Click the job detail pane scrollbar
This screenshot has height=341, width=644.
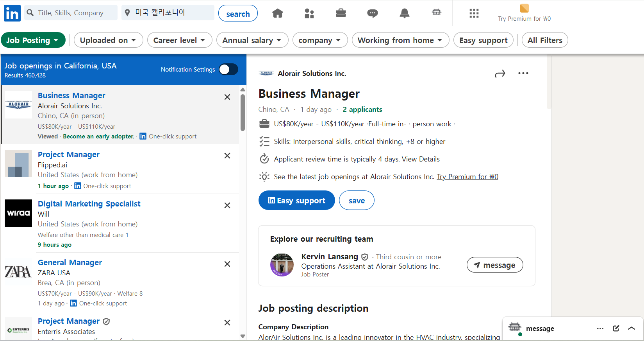(x=549, y=82)
